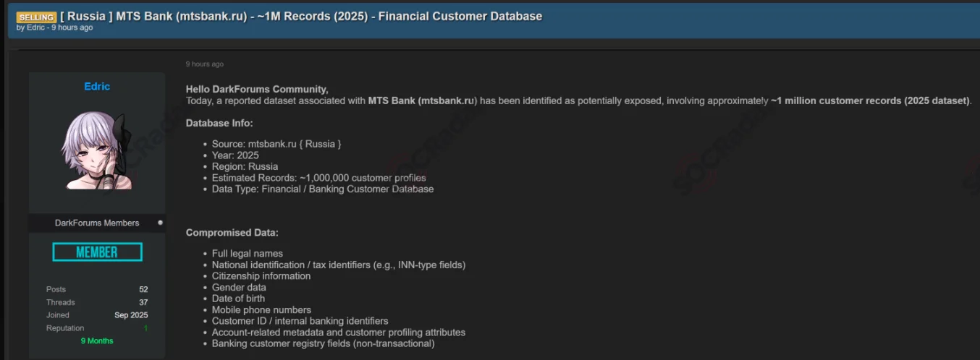Click 'Account-related metadata and customer profiling attributes'
980x360 pixels.
[x=339, y=333]
